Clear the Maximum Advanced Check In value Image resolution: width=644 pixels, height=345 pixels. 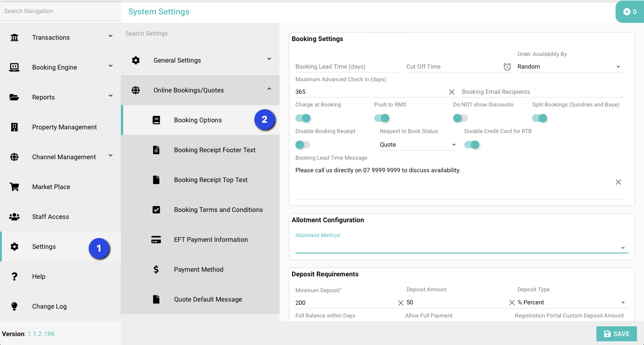coord(451,92)
